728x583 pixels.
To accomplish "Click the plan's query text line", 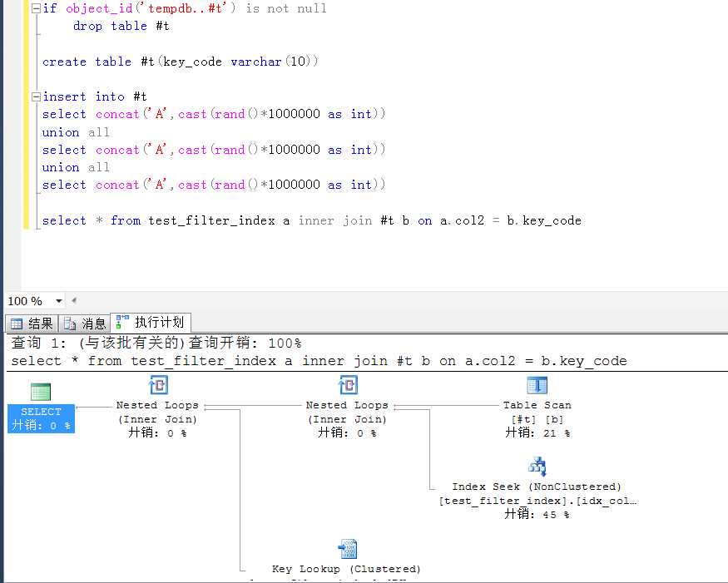I will (319, 361).
